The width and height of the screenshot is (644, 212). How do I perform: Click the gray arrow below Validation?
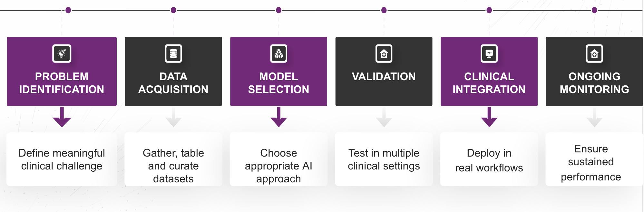point(384,118)
